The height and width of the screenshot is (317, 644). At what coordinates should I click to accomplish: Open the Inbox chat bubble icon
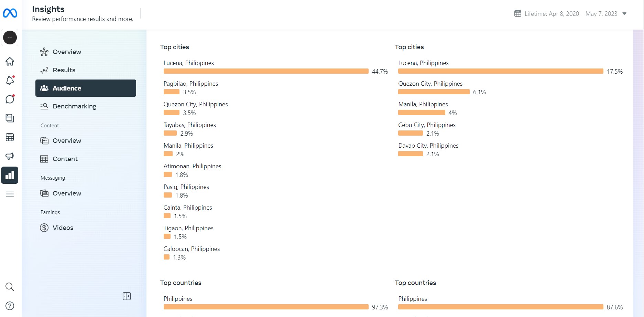(10, 99)
